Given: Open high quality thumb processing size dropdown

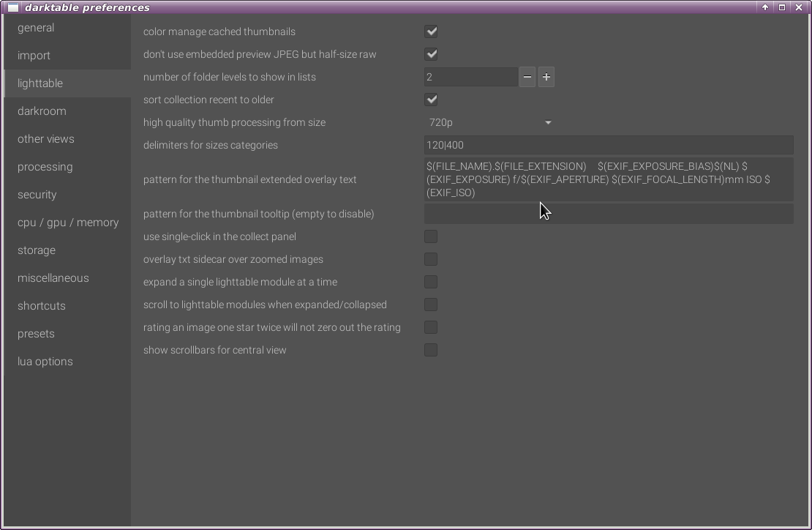Looking at the screenshot, I should coord(490,123).
